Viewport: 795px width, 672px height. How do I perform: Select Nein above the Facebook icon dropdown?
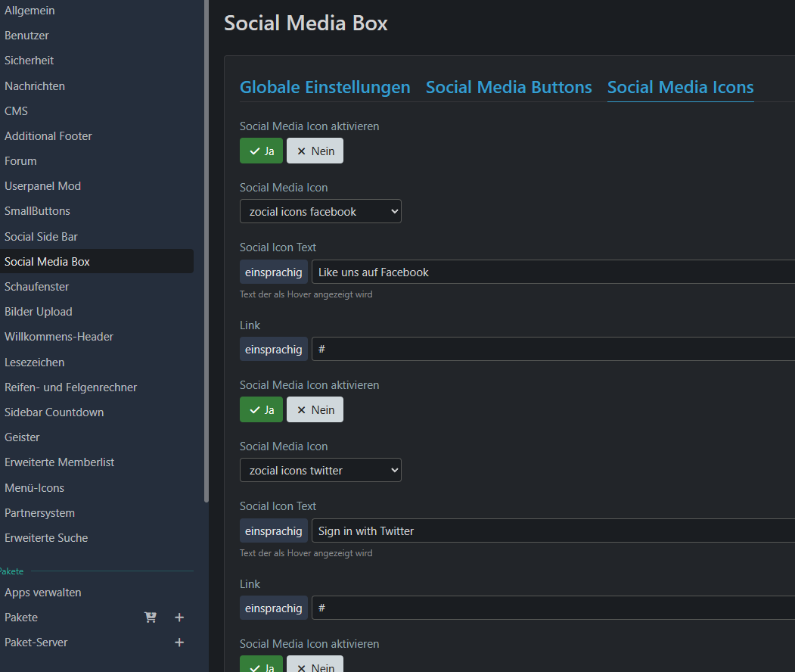click(315, 151)
